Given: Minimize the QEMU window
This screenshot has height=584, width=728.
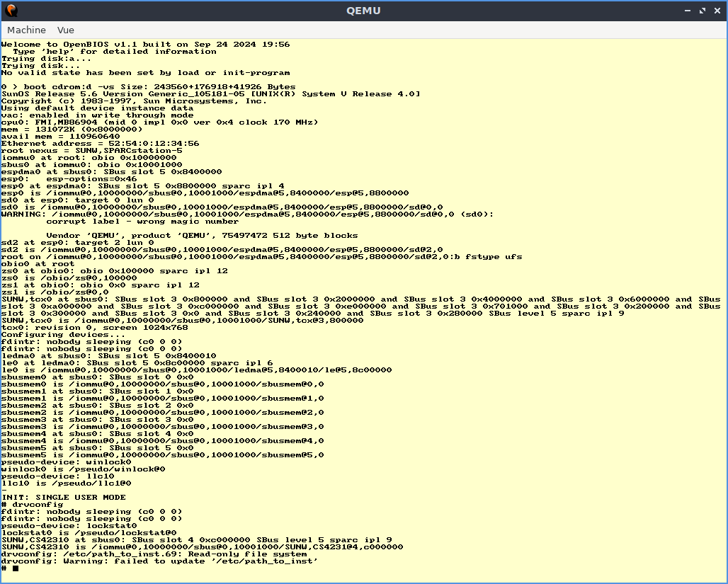Looking at the screenshot, I should click(688, 11).
